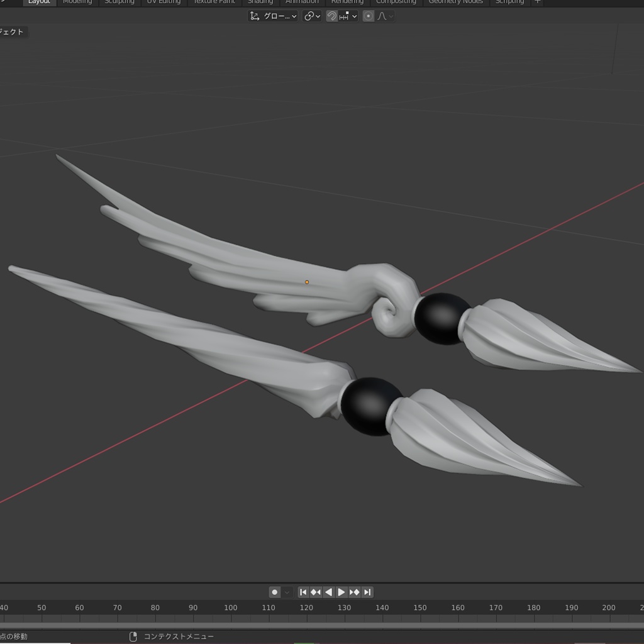Switch to the Compositing workspace tab
Screen dimensions: 644x644
pos(396,2)
